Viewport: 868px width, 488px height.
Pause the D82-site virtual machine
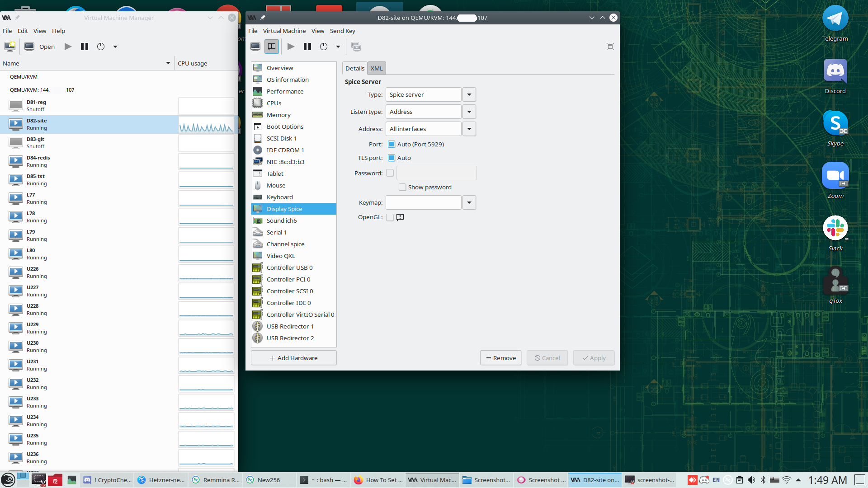click(307, 47)
